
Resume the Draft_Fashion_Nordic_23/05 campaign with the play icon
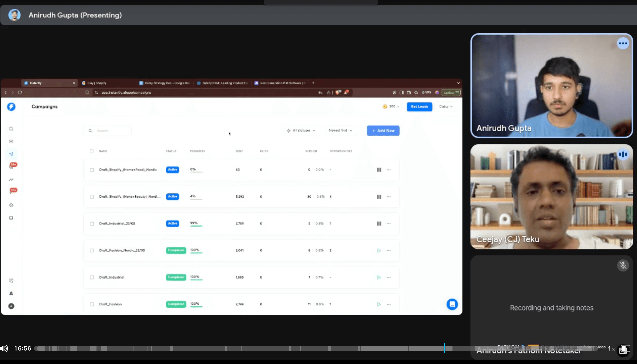tap(379, 251)
